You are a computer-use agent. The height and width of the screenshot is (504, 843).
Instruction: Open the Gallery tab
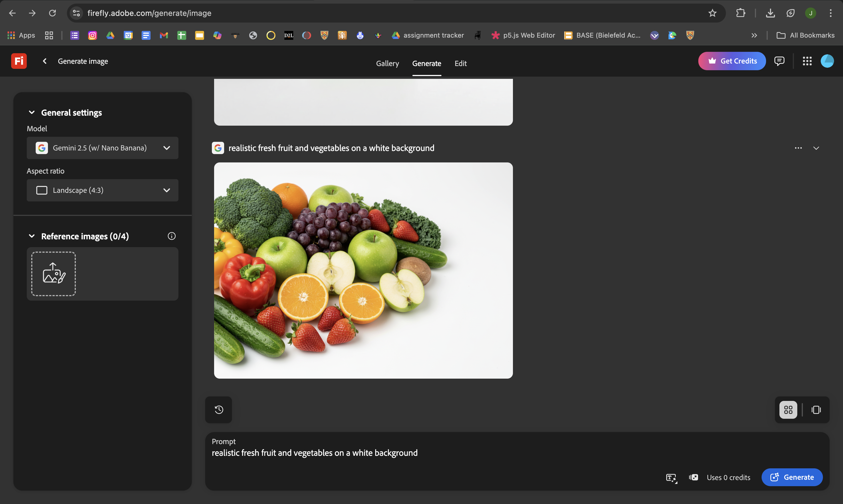point(387,63)
